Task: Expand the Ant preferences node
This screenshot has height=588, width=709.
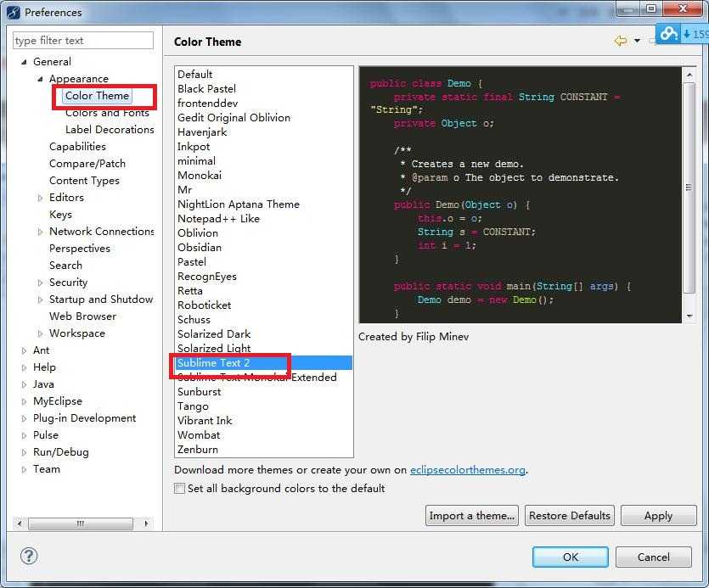Action: [24, 350]
